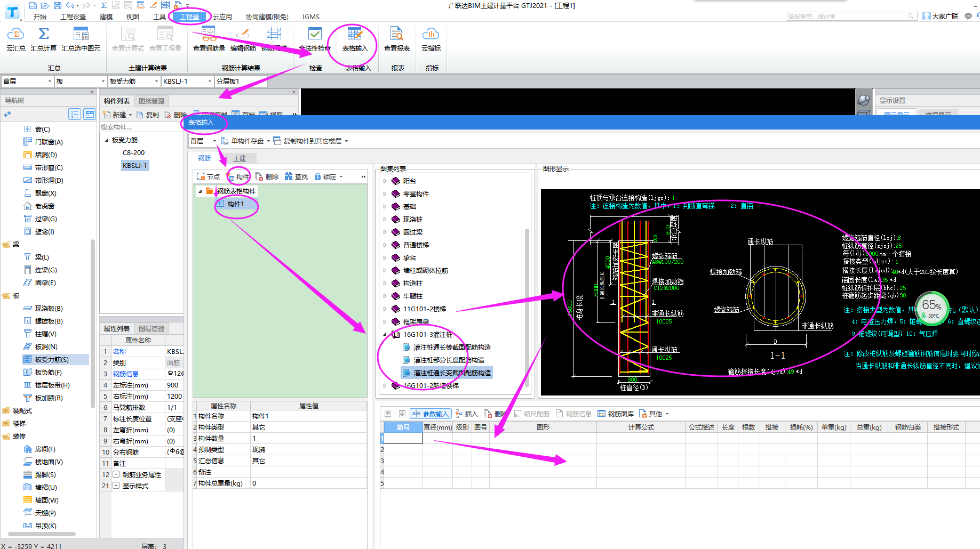Switch to 图纸管理 tab
This screenshot has width=980, height=549.
152,101
